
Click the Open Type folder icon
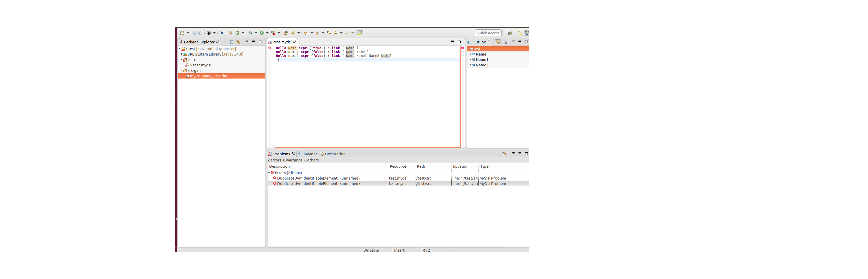tap(286, 33)
